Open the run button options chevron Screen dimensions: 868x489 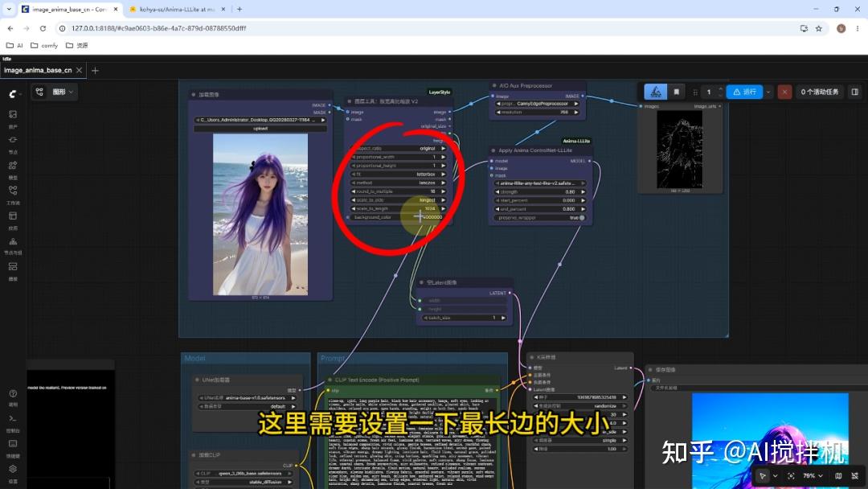(x=768, y=92)
